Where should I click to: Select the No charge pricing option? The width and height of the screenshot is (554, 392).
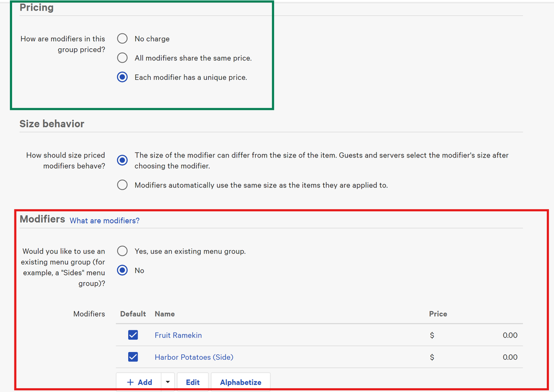click(123, 39)
